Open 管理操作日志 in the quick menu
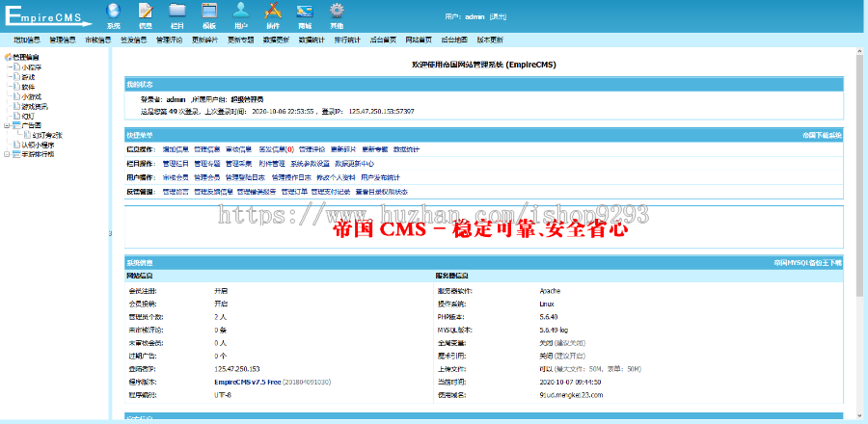 [x=291, y=177]
